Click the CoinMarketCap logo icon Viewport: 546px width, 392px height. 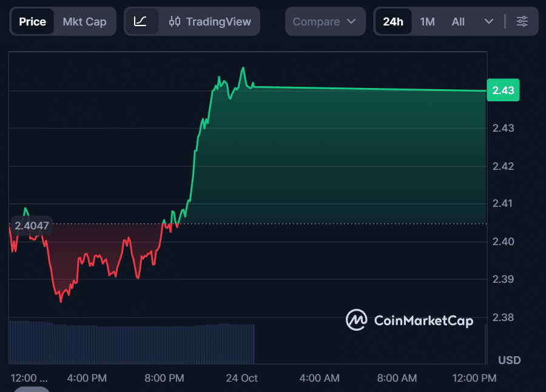(356, 320)
